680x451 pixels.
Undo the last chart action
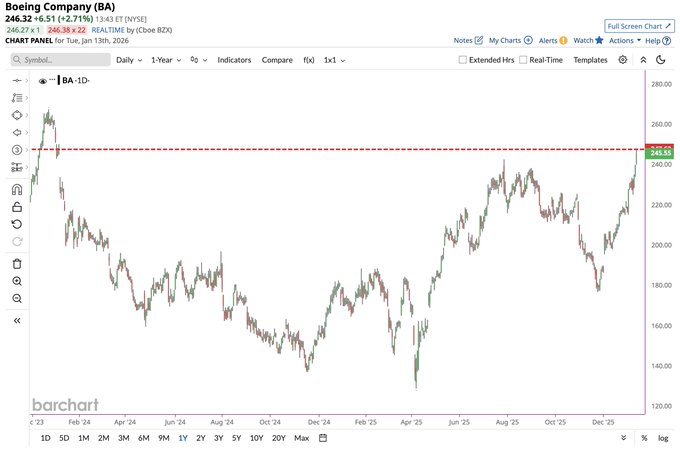coord(17,224)
